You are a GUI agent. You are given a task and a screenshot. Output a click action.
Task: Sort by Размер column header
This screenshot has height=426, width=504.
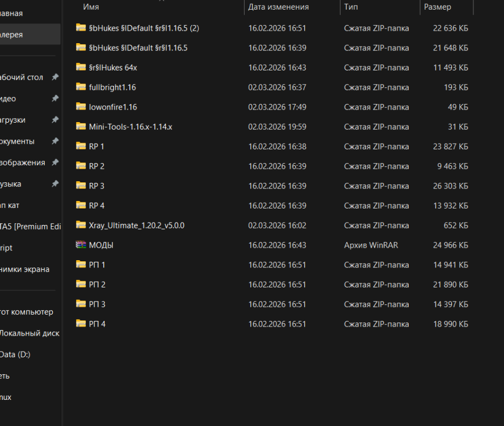click(x=438, y=7)
